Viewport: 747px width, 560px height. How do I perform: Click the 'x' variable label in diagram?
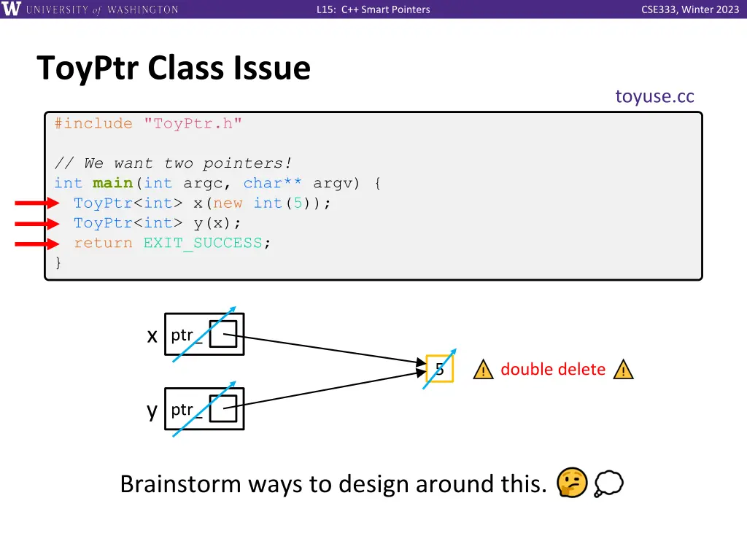(x=152, y=336)
